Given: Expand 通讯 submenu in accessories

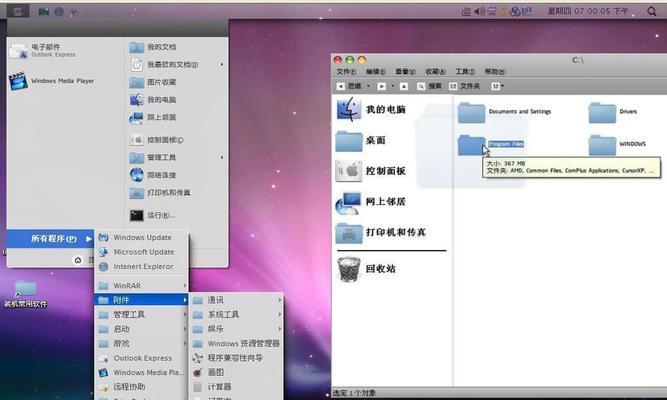Looking at the screenshot, I should (x=237, y=300).
